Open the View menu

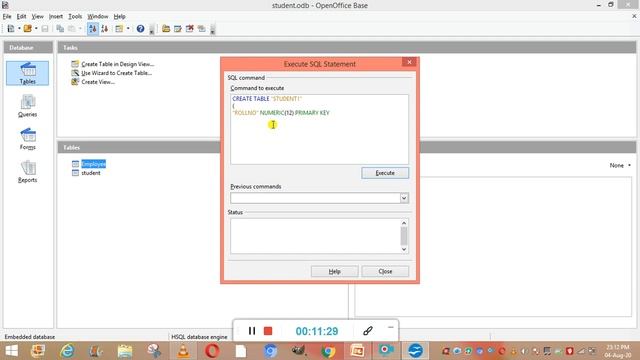point(38,16)
